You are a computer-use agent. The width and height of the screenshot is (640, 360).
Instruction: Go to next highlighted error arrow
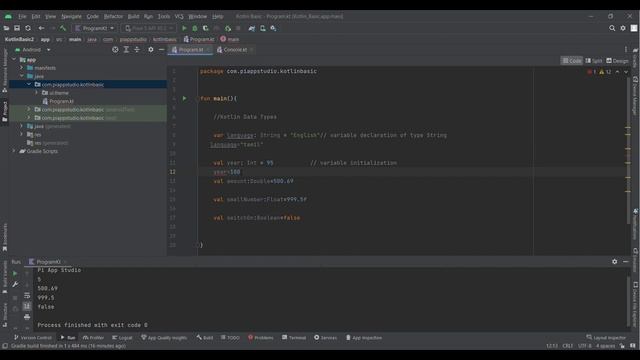point(626,72)
